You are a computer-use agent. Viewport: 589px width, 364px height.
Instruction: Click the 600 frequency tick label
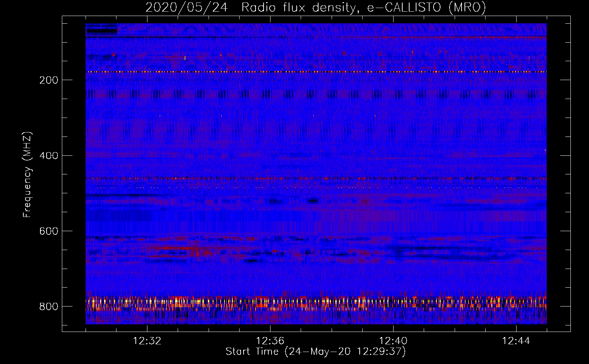tap(49, 232)
